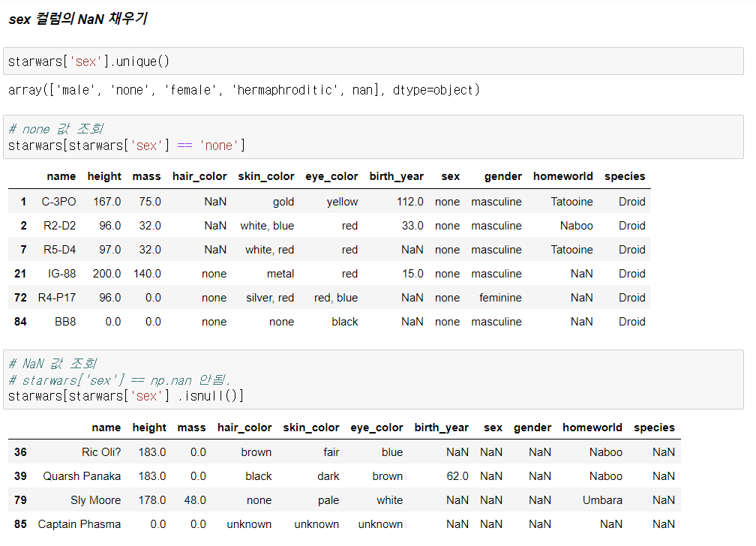This screenshot has width=756, height=546.
Task: Click 'gold' skin color cell
Action: (283, 202)
